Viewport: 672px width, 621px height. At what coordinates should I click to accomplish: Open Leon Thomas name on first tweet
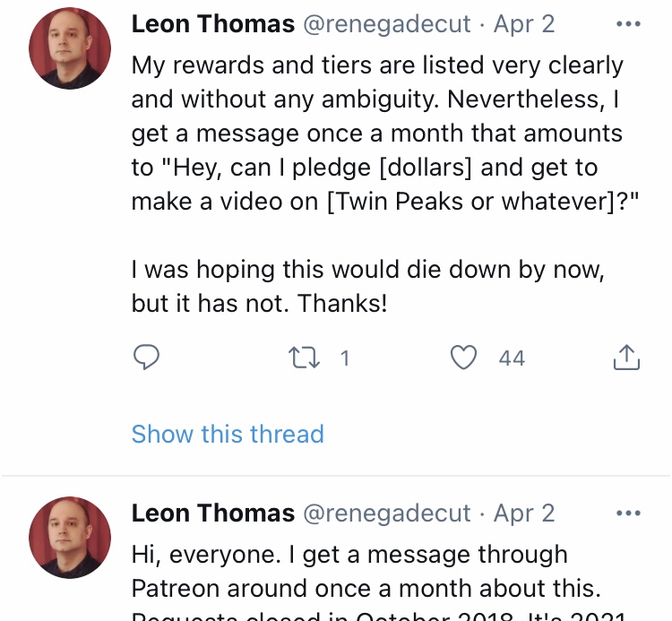click(x=213, y=24)
